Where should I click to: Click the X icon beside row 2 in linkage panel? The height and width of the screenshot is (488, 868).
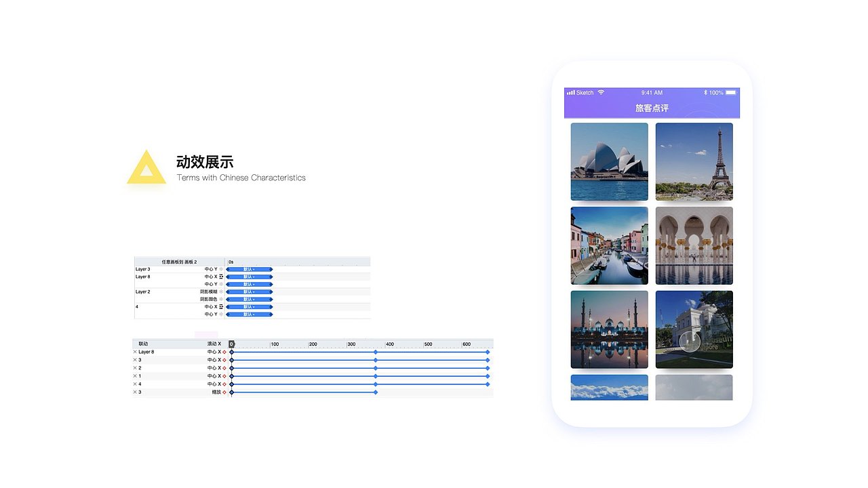[x=135, y=368]
